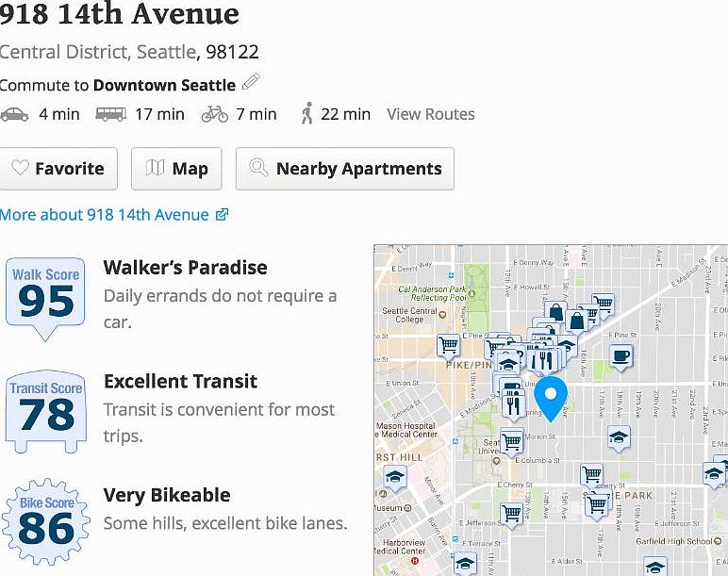Viewport: 728px width, 576px height.
Task: Click the fork and knife marker near E Madison
Action: [x=513, y=405]
